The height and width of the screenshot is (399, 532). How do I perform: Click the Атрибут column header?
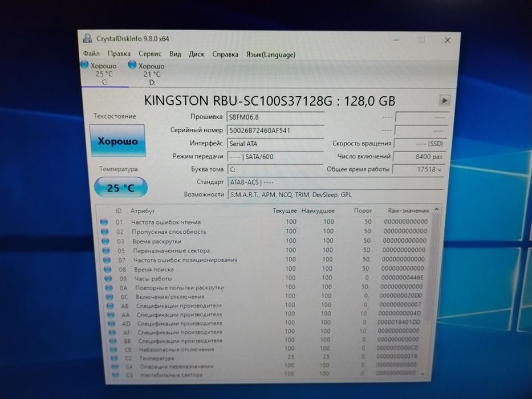coord(143,211)
